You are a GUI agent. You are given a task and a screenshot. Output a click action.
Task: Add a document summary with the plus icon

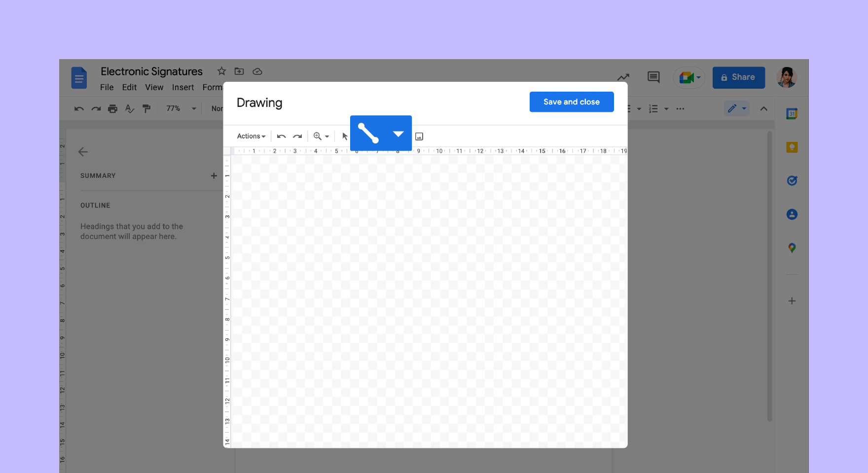(214, 175)
